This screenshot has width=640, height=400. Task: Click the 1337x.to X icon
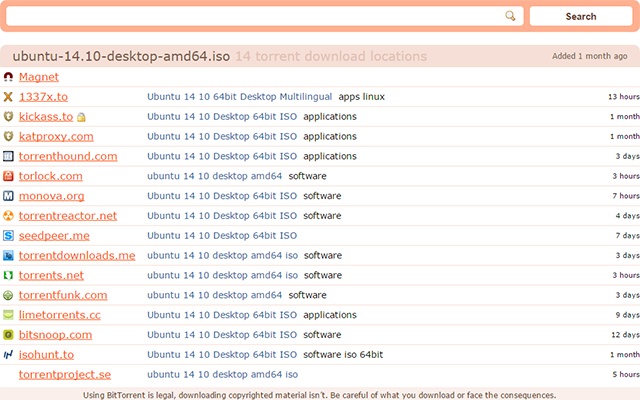[x=8, y=97]
